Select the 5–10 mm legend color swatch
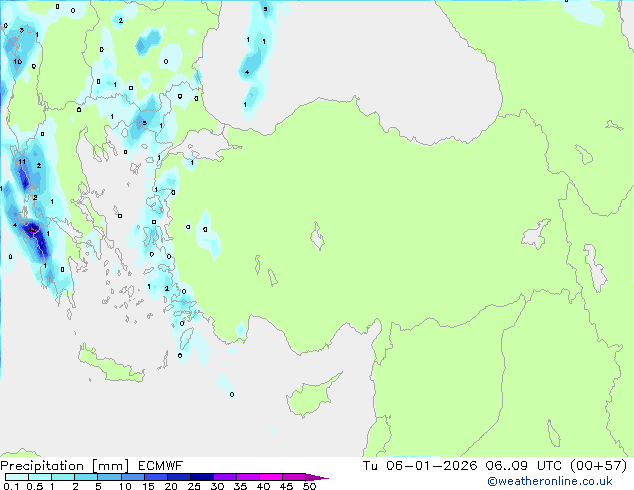The height and width of the screenshot is (490, 634). pos(109,477)
